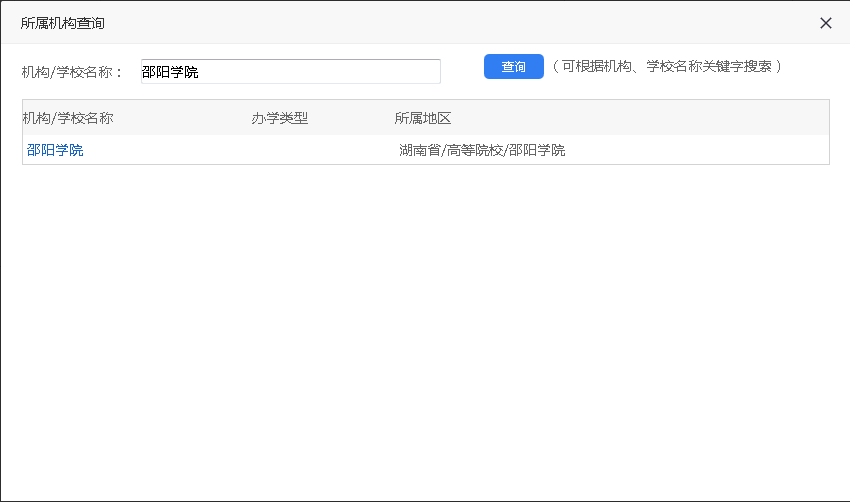The height and width of the screenshot is (502, 850).
Task: Click the blue 查询 button
Action: click(x=513, y=67)
